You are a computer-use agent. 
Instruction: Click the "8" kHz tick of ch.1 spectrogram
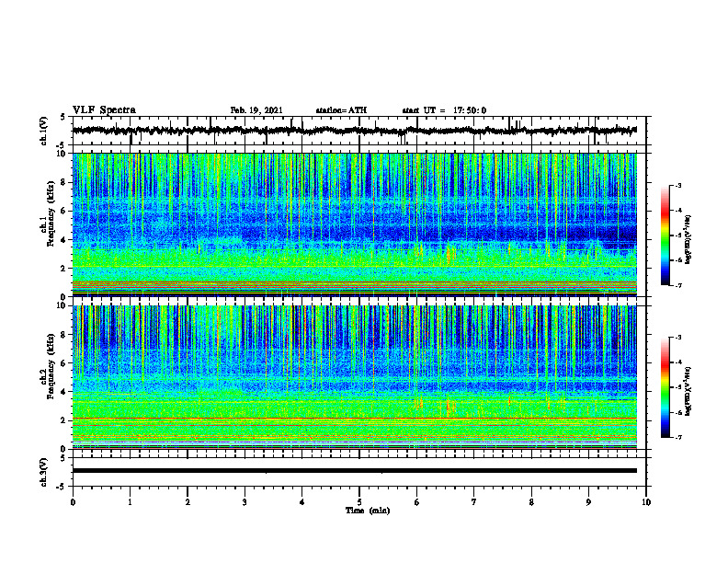[64, 182]
